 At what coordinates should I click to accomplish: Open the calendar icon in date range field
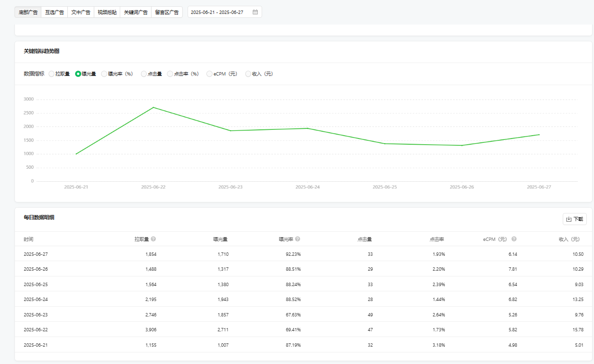pyautogui.click(x=255, y=12)
